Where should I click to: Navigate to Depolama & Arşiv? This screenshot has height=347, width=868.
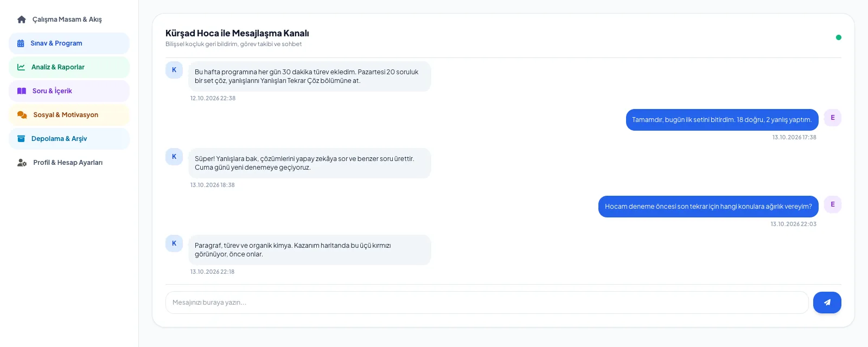click(69, 139)
